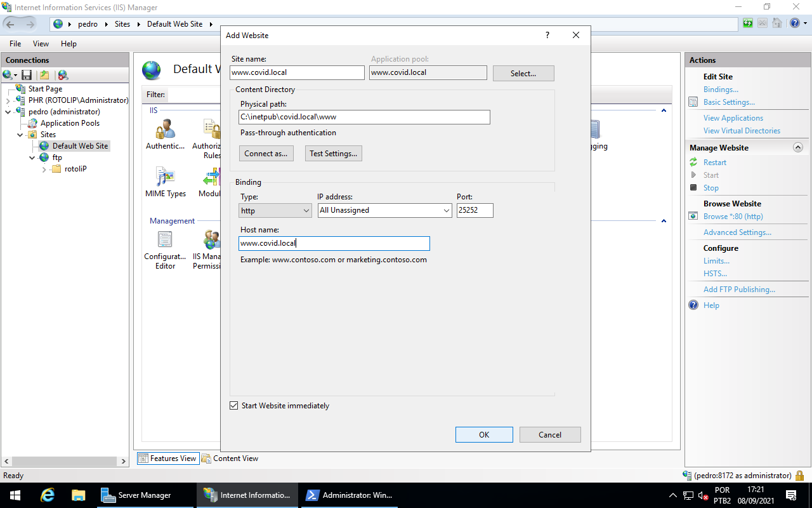
Task: Stop the website from Actions pane
Action: 710,187
